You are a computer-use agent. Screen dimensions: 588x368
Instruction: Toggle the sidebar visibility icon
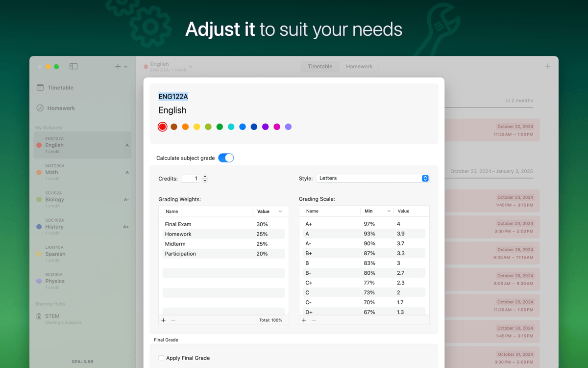tap(73, 66)
